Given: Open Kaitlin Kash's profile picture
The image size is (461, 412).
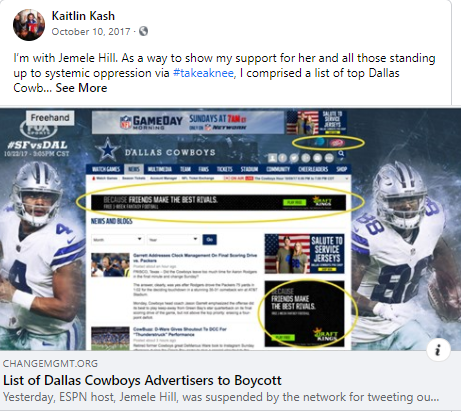Looking at the screenshot, I should pyautogui.click(x=29, y=25).
